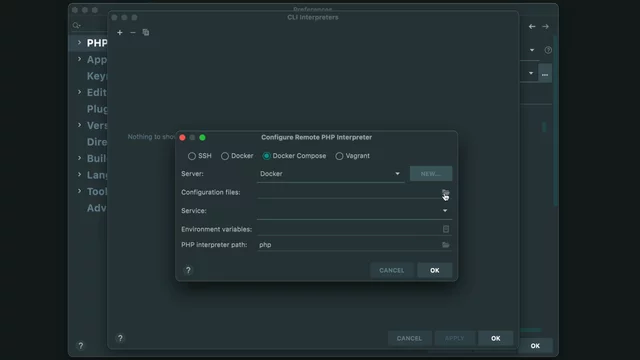This screenshot has height=360, width=640.
Task: Click Apply in CLI Interpreters dialog
Action: click(454, 338)
